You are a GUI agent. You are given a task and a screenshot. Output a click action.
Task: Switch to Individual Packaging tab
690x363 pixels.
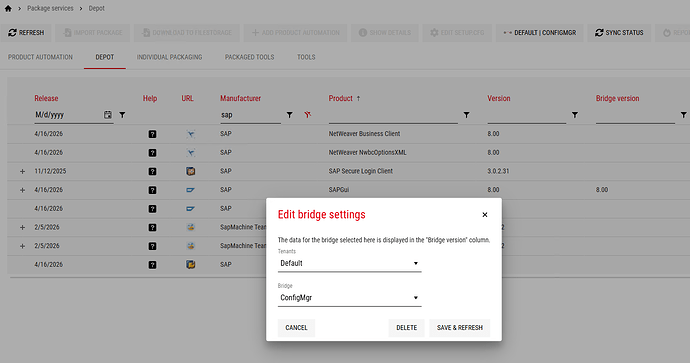click(169, 57)
